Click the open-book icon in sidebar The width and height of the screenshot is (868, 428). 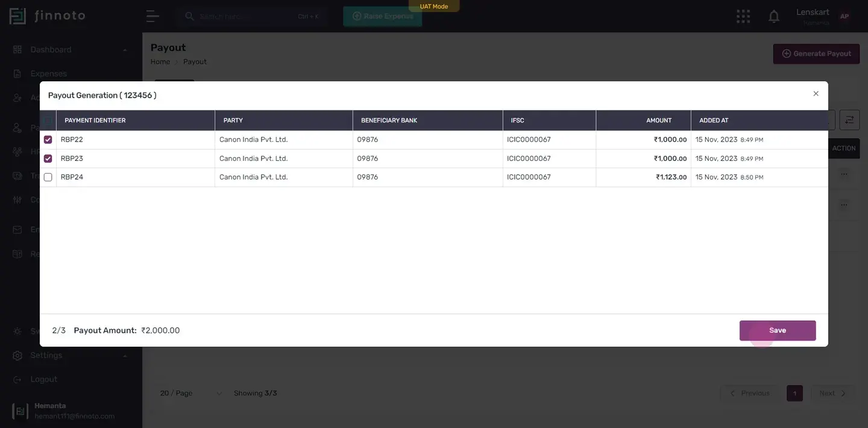click(17, 254)
